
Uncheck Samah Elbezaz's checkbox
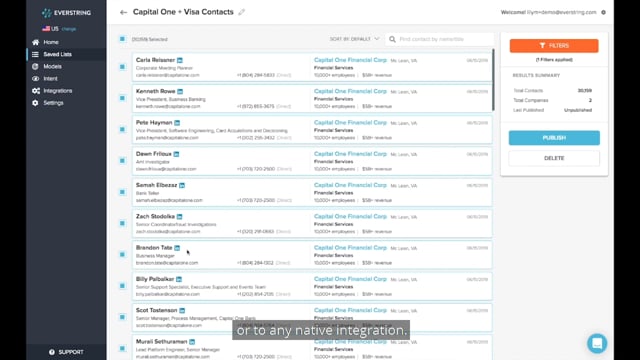point(122,192)
